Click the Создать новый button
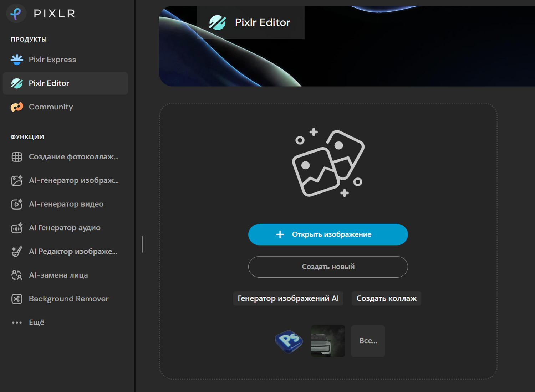 pyautogui.click(x=328, y=267)
